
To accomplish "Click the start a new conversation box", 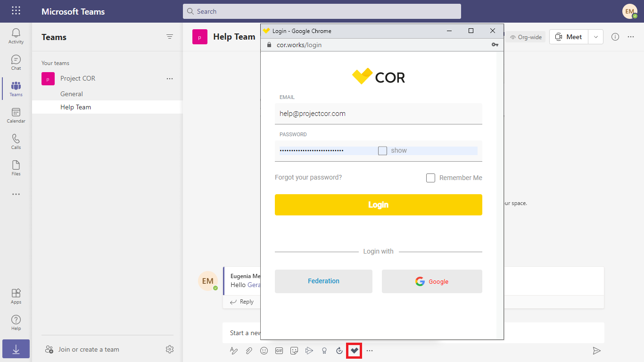I will coord(413,333).
